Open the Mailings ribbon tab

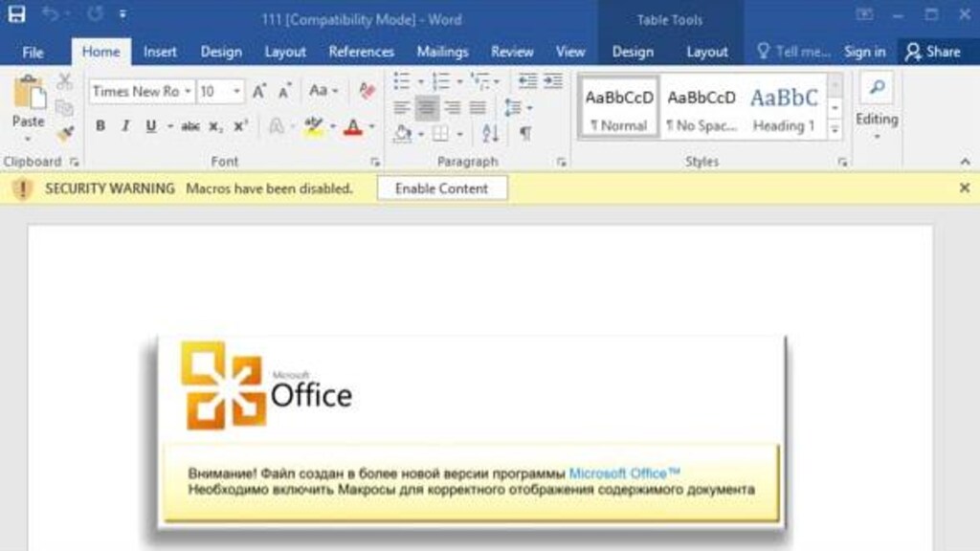click(x=442, y=52)
